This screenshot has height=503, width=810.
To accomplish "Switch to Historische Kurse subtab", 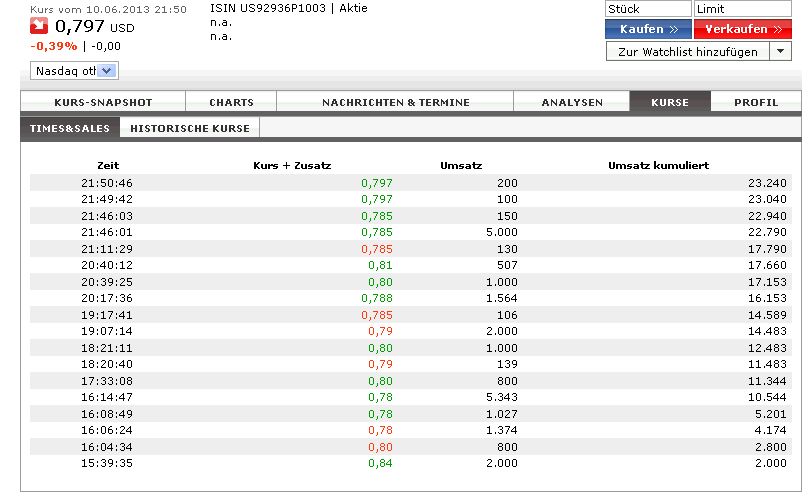I will click(x=190, y=128).
